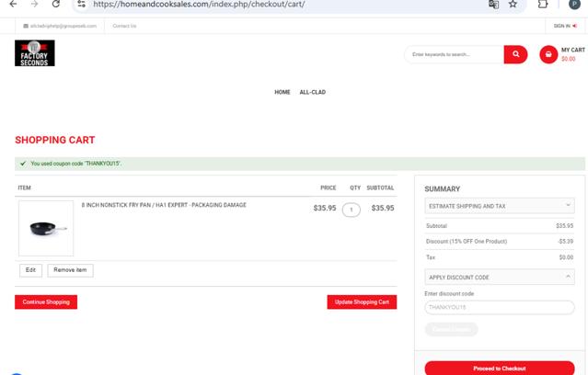Click Continue Shopping button
Image resolution: width=588 pixels, height=375 pixels.
46,302
